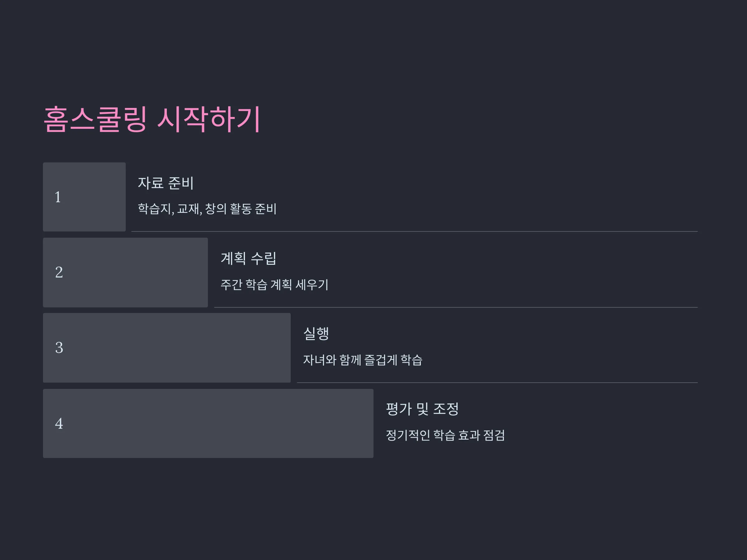
Task: Click the step 1 numbered box
Action: click(84, 197)
